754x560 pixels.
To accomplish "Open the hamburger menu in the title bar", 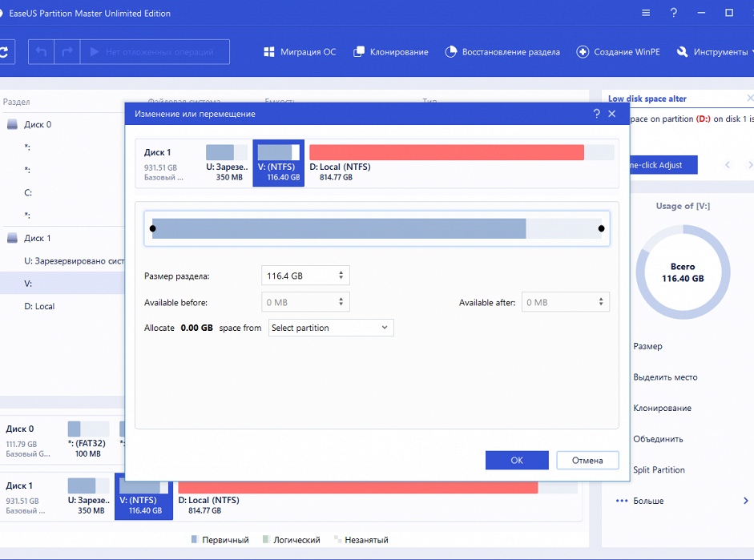I will 646,14.
